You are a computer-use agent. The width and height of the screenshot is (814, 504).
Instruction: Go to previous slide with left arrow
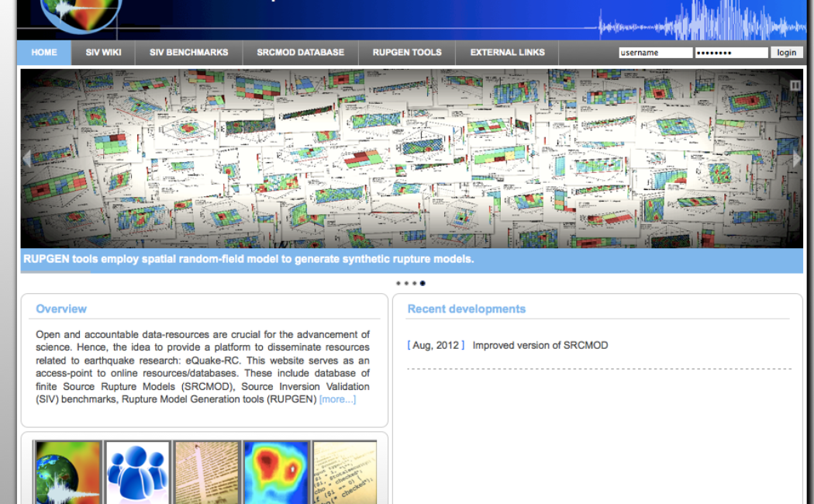[27, 159]
